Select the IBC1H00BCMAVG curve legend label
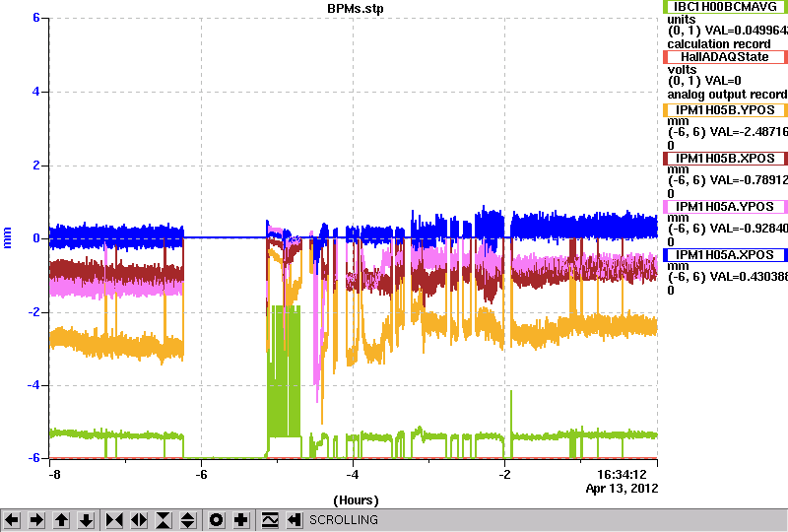788x532 pixels. tap(725, 7)
